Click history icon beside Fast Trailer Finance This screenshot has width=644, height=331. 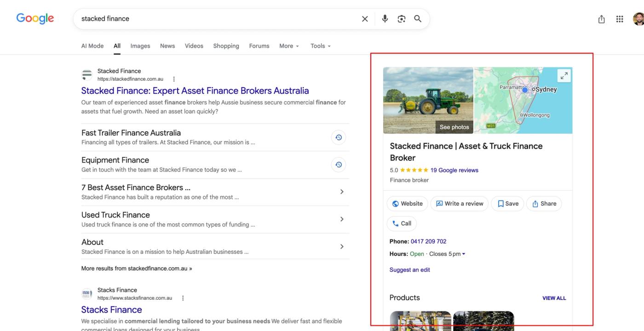[339, 137]
